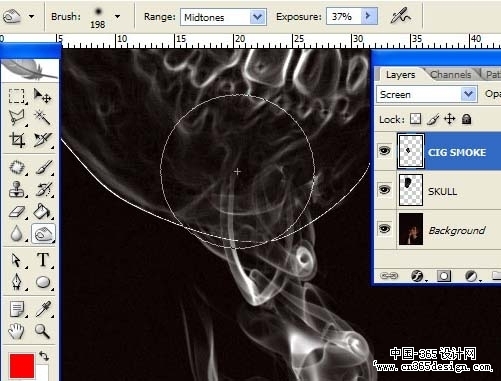The width and height of the screenshot is (501, 381).
Task: Select the Hand tool
Action: pyautogui.click(x=17, y=331)
